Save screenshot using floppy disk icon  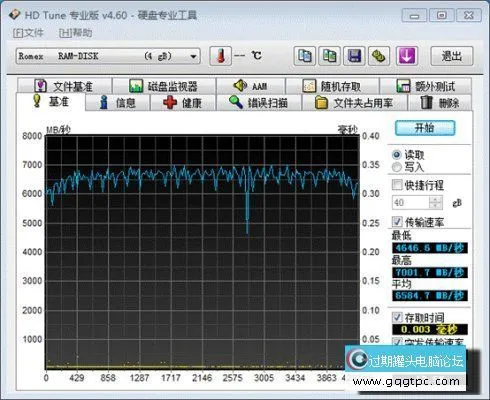[x=354, y=56]
